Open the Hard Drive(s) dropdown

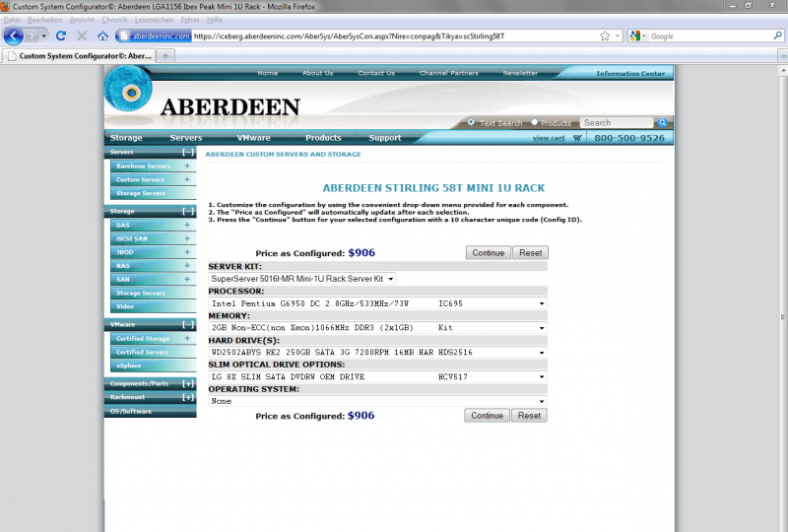pos(377,352)
